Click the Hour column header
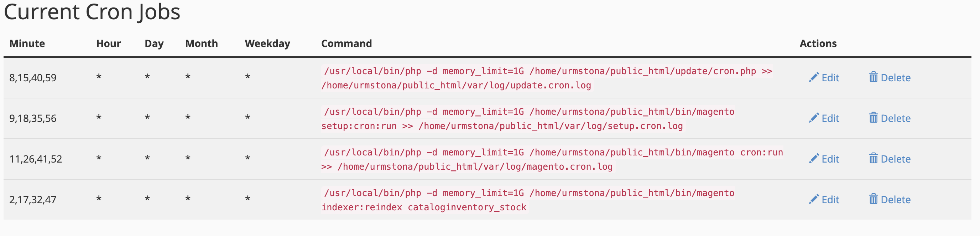980x236 pixels. point(108,43)
